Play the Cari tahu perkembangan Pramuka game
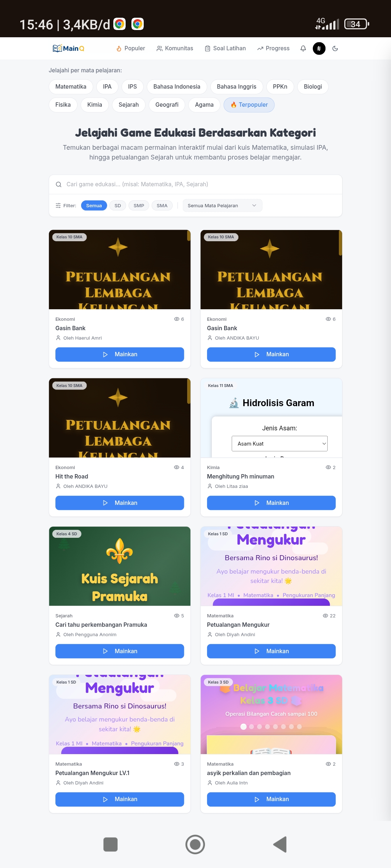This screenshot has width=391, height=868. tap(119, 651)
